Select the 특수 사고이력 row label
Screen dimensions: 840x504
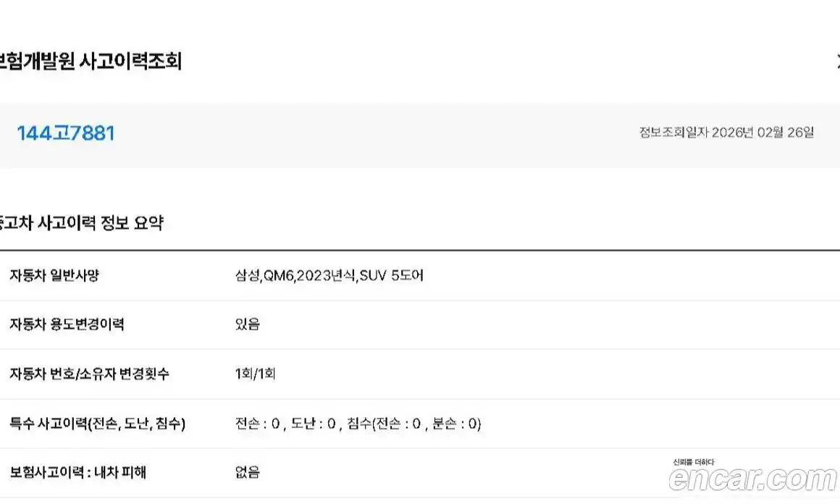[97, 424]
